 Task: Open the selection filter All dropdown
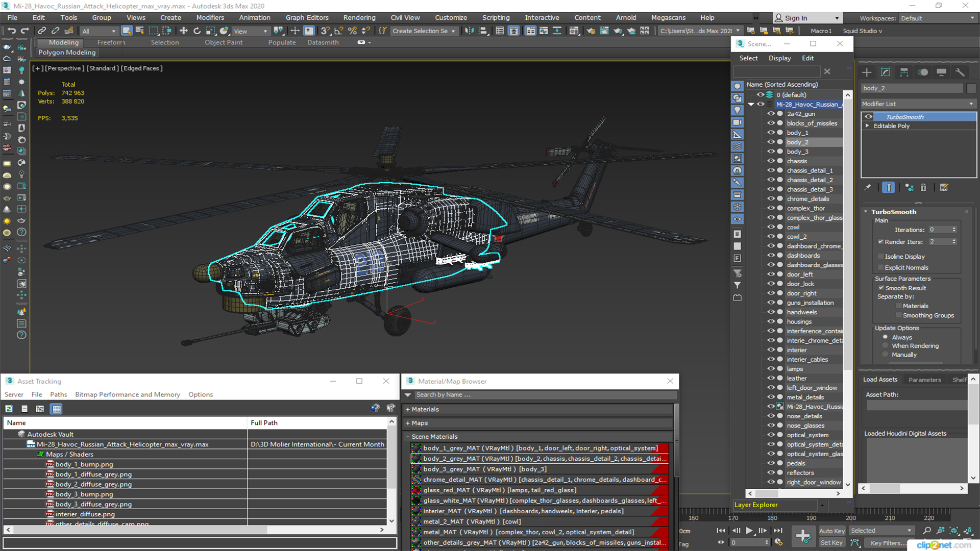[99, 31]
